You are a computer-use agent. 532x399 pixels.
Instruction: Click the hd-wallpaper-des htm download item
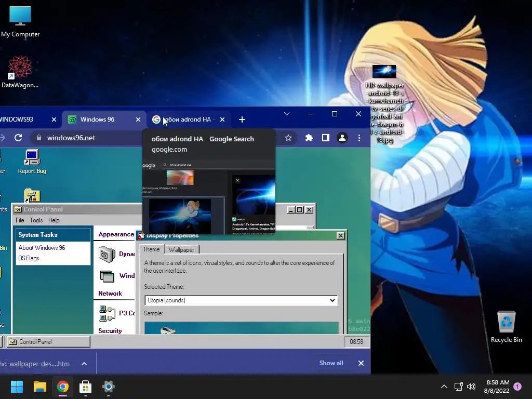click(35, 364)
